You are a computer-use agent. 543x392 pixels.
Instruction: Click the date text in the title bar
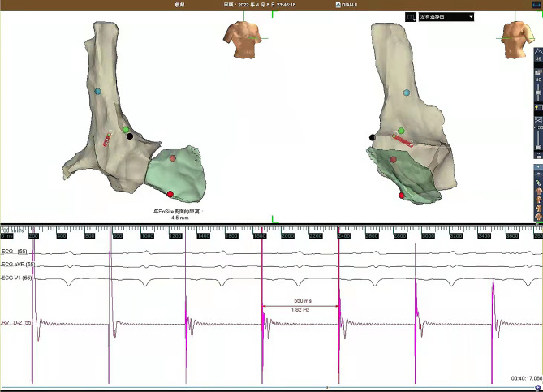[x=260, y=5]
